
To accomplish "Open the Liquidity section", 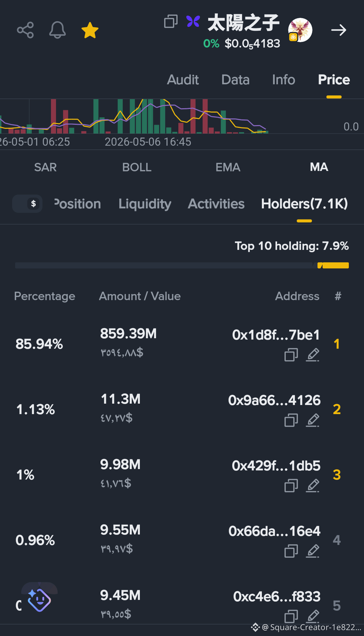I will [x=145, y=204].
